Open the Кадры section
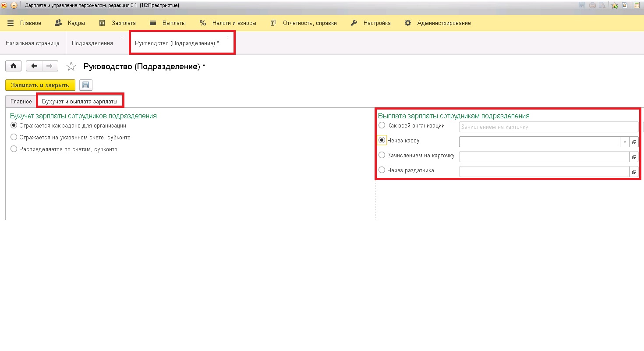644x351 pixels. (70, 23)
